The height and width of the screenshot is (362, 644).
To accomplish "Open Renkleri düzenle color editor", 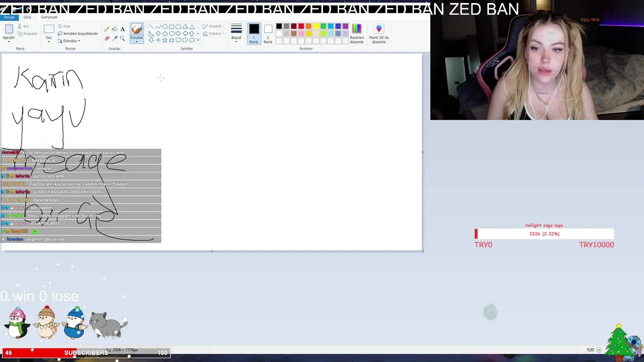I will point(357,34).
